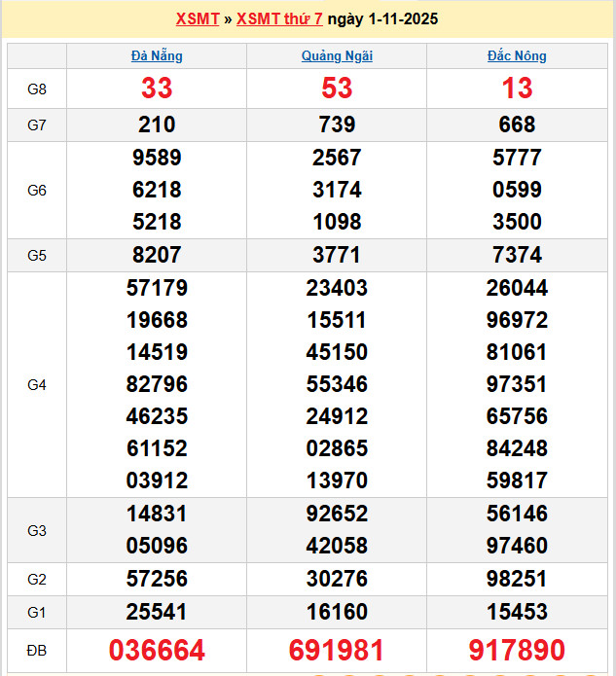Screen dimensions: 616x676
Task: Click Đắc Nông special prize 917890
Action: pos(517,651)
